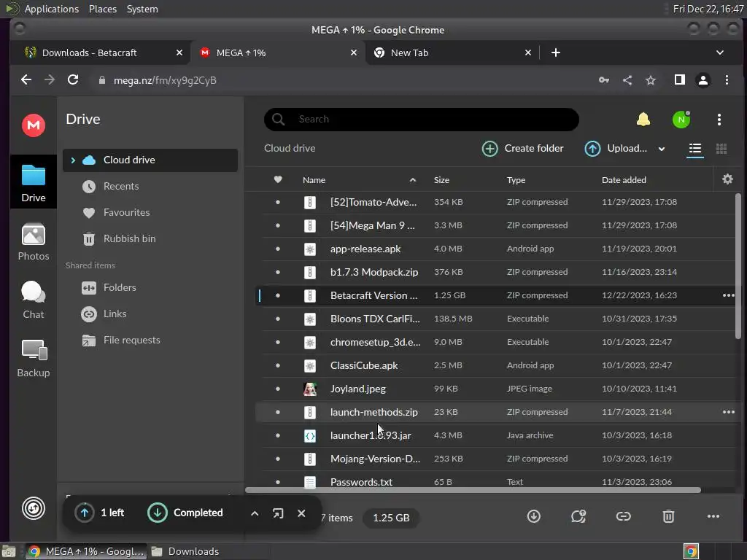This screenshot has height=560, width=747.
Task: Open MEGA three-dot menu beside avatar
Action: 719,119
